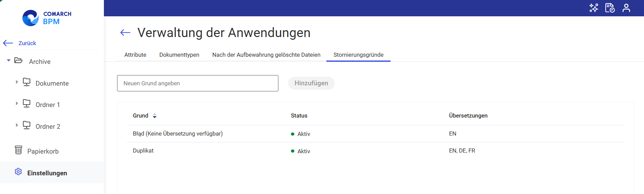Viewport: 644px width, 194px height.
Task: Switch to the Dokumenttypen tab
Action: point(179,55)
